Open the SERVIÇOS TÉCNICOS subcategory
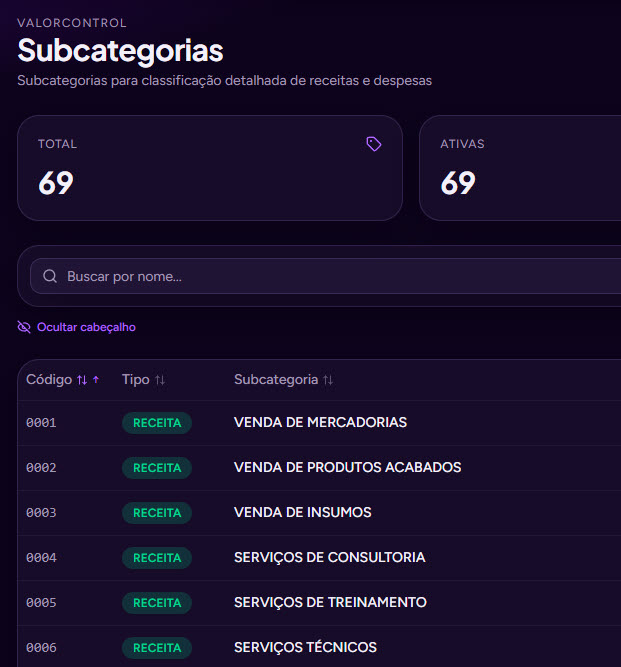The width and height of the screenshot is (621, 667). point(305,647)
